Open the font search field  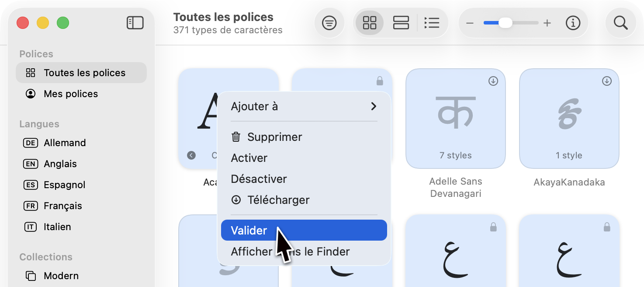(620, 23)
